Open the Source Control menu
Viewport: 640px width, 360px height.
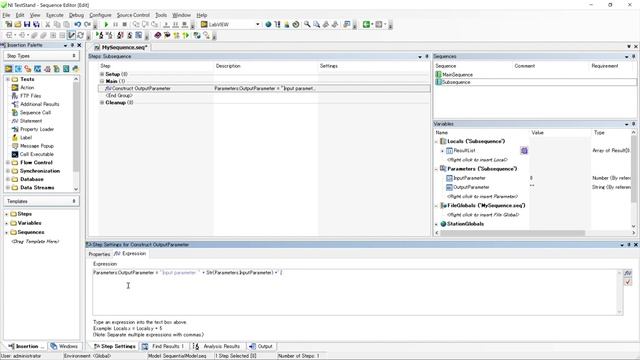pos(133,15)
